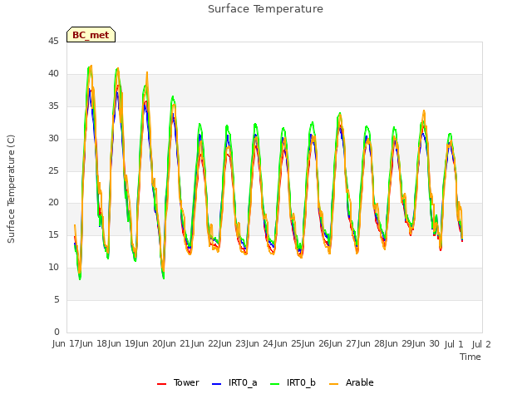Click the Jul 1 x-axis label
Image resolution: width=532 pixels, height=399 pixels.
pos(454,344)
